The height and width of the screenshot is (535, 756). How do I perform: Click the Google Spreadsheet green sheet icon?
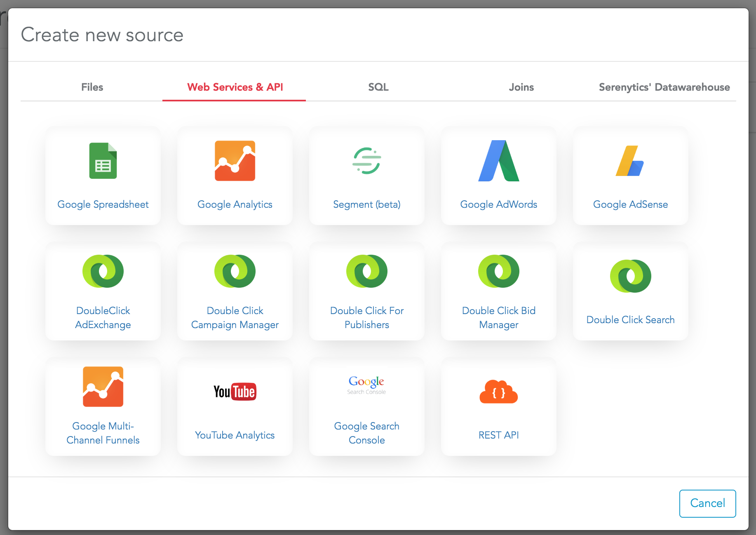[103, 161]
